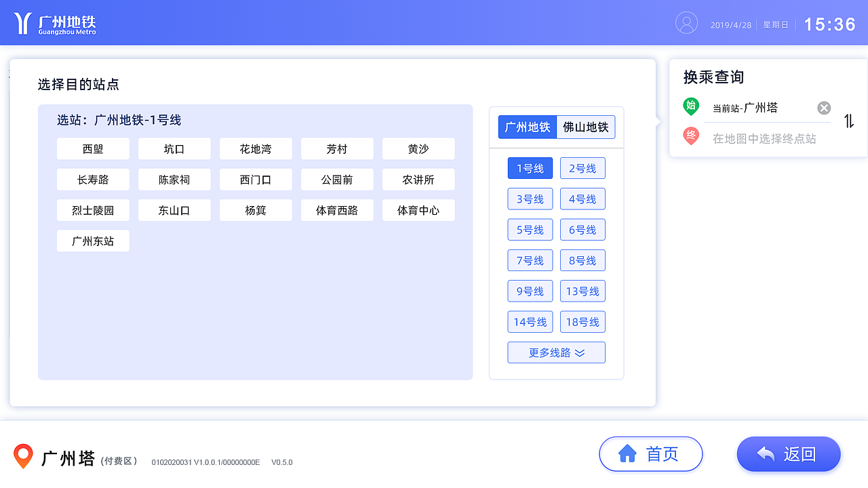This screenshot has height=488, width=868.
Task: Choose the 18号线 line
Action: click(x=583, y=322)
